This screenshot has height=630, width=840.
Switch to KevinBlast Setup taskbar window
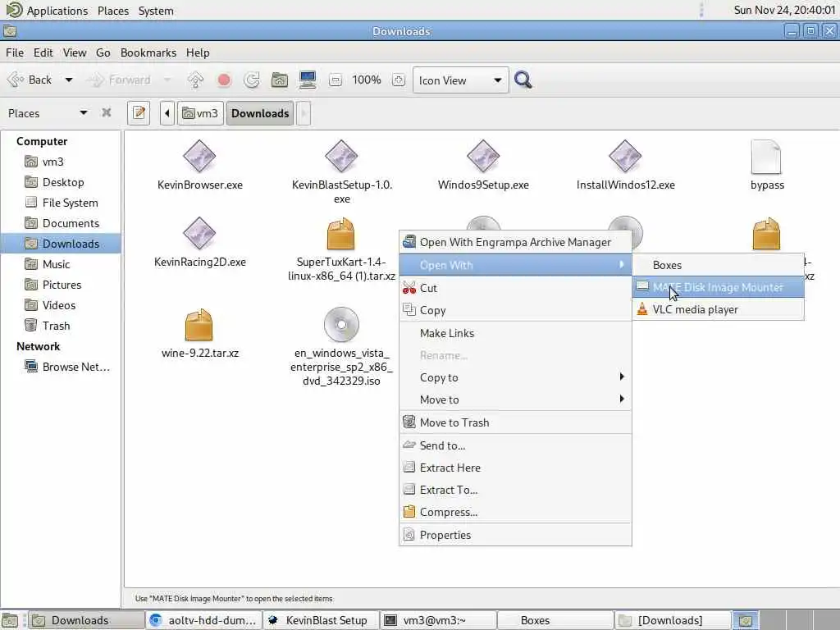(x=321, y=620)
